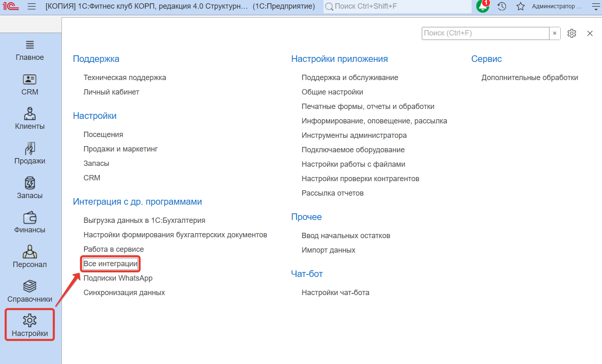Open the Справочники sidebar section
602x364 pixels.
pyautogui.click(x=30, y=292)
